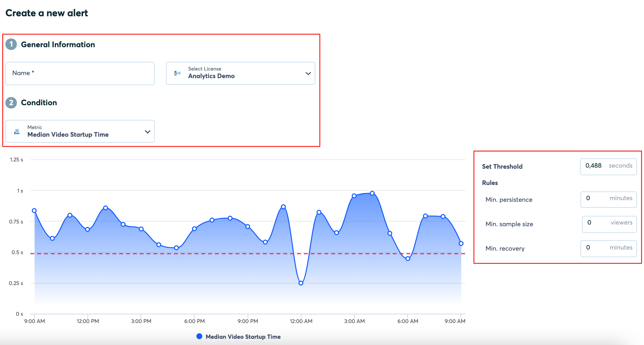This screenshot has height=345, width=644.
Task: Click the Set Threshold seconds field
Action: tap(608, 167)
